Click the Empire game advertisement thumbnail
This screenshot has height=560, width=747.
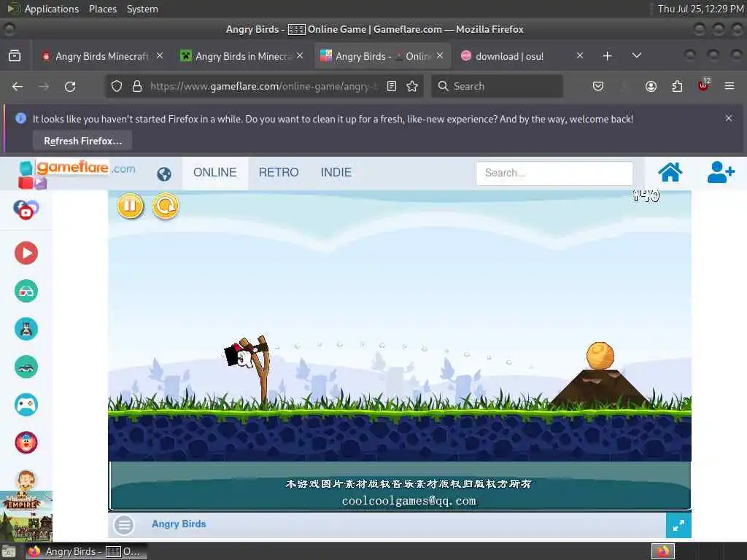(26, 516)
